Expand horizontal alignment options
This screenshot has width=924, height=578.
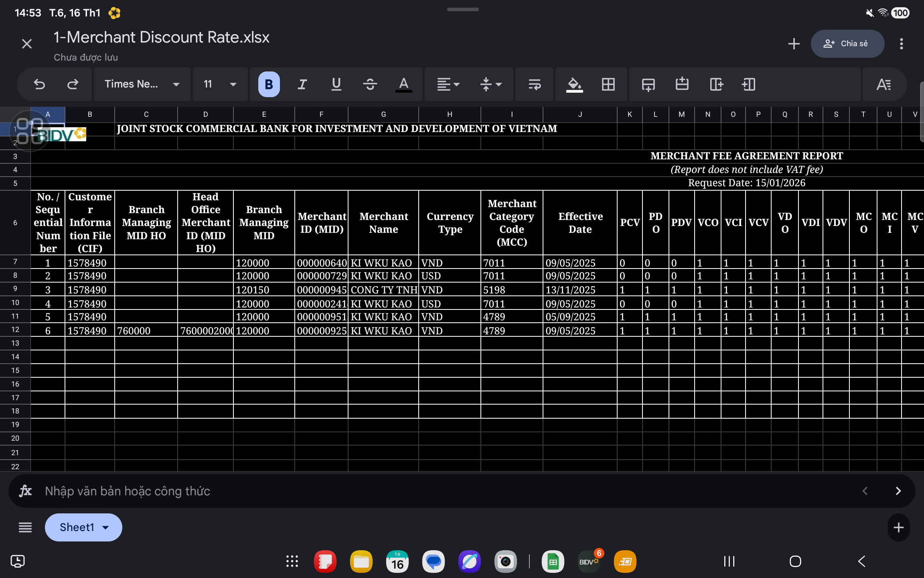pyautogui.click(x=448, y=84)
